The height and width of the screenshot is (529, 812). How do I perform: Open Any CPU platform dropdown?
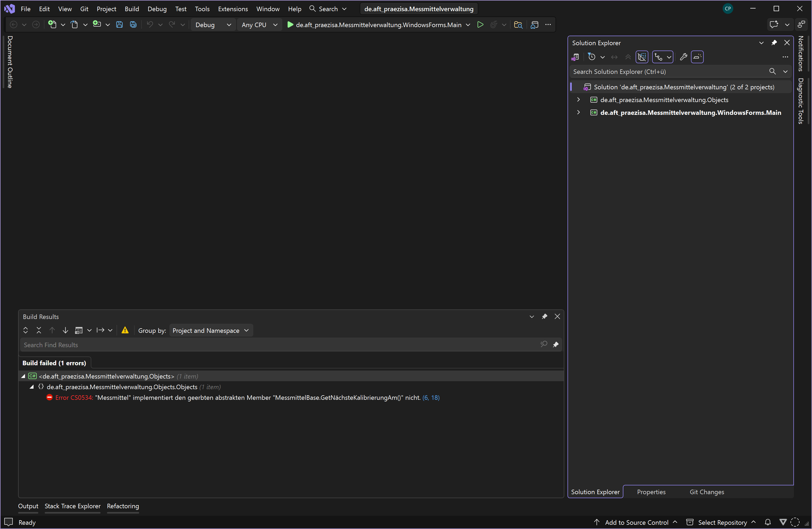click(x=259, y=24)
